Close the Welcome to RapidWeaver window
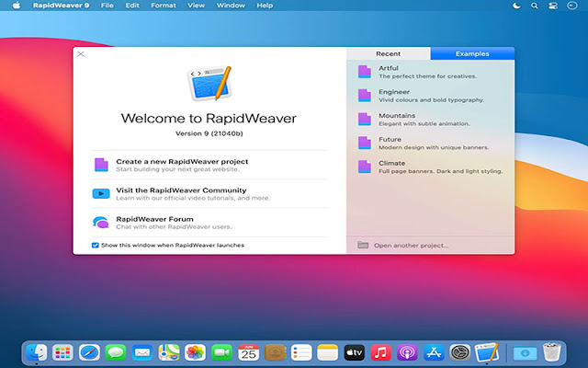The width and height of the screenshot is (588, 368). coord(81,54)
